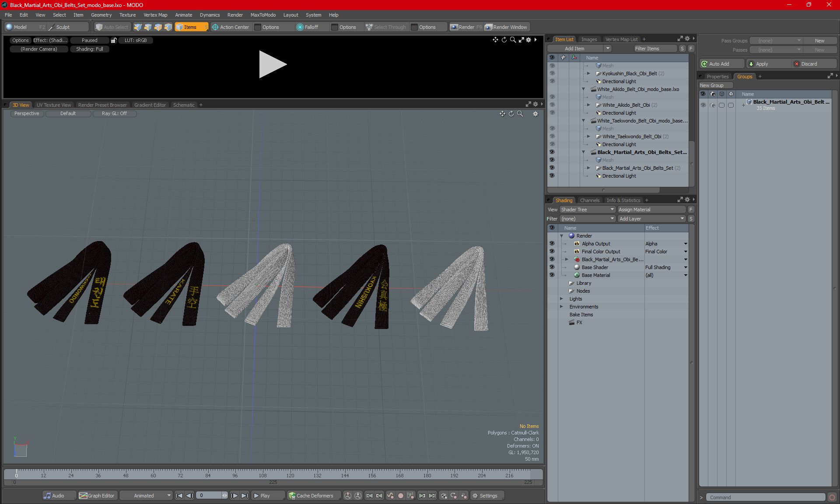The image size is (840, 504).
Task: Collapse White_Aikido_Belt_Obi_modo_base.lxo scene
Action: tap(583, 89)
